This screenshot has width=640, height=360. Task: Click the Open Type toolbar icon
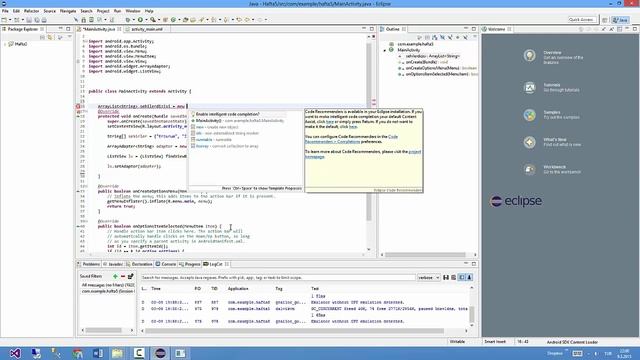point(185,20)
